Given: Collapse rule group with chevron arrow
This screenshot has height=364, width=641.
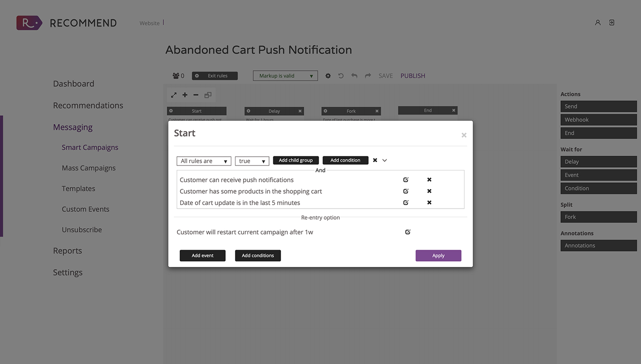Looking at the screenshot, I should point(385,160).
